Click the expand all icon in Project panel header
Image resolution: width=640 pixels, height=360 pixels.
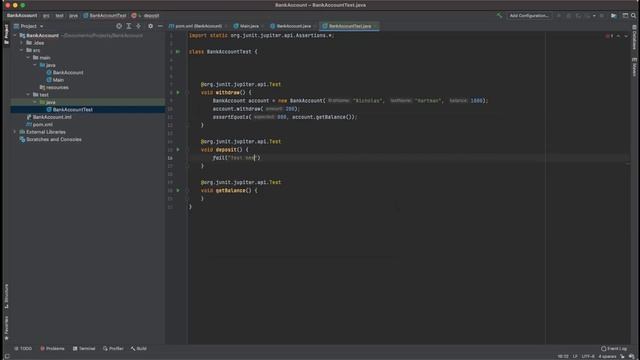[x=129, y=26]
